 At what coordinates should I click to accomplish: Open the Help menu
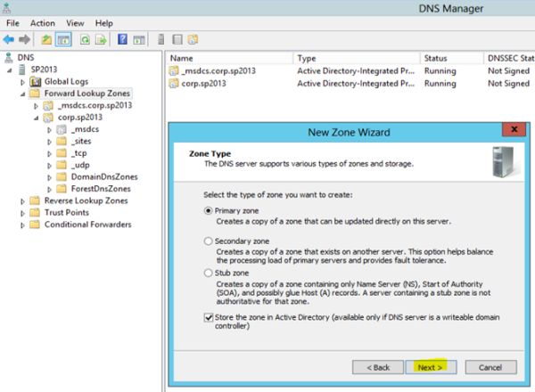coord(104,23)
